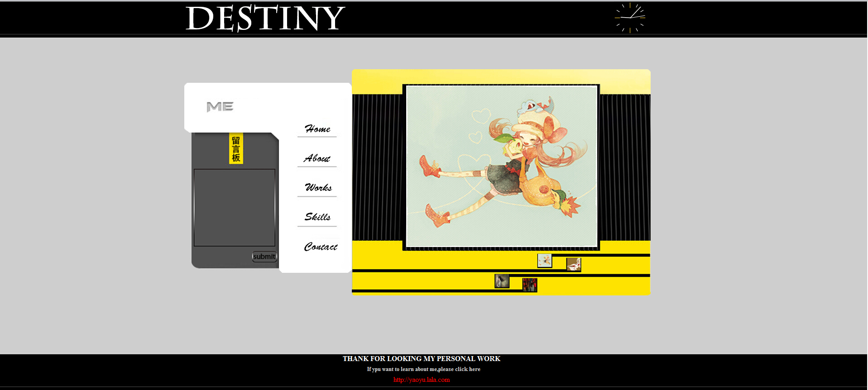Click the large gallery preview image

point(502,166)
